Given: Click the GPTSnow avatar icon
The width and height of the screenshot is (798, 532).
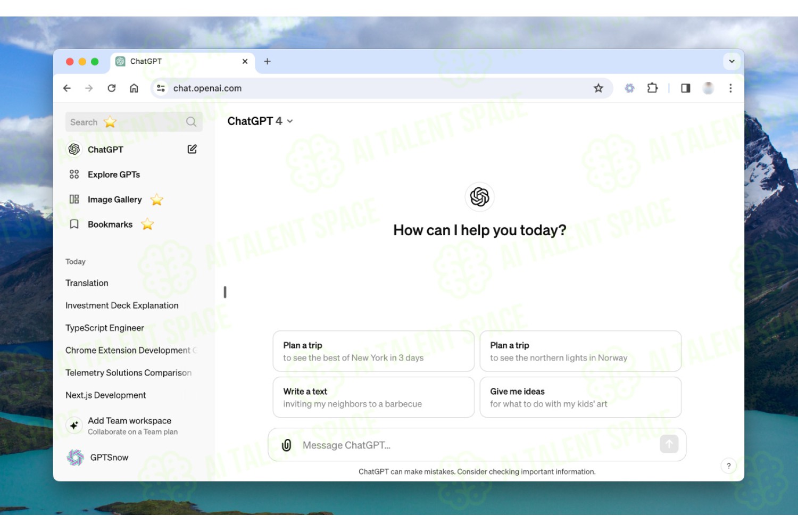Looking at the screenshot, I should [76, 458].
